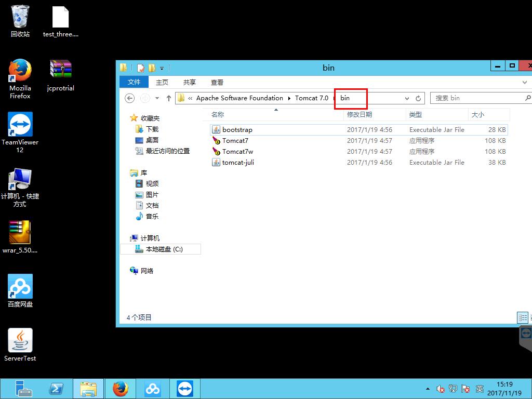This screenshot has height=399, width=532.
Task: Select the tomcat-juli jar file
Action: tap(358, 162)
